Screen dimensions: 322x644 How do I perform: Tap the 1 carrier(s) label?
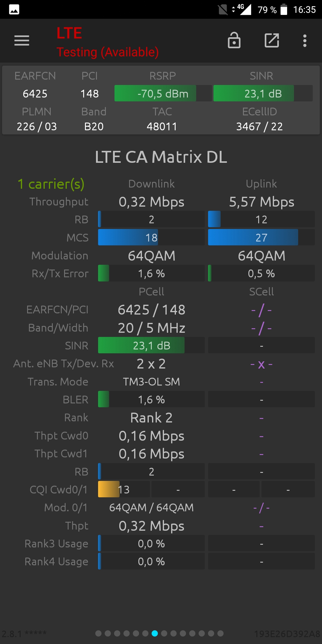(51, 184)
